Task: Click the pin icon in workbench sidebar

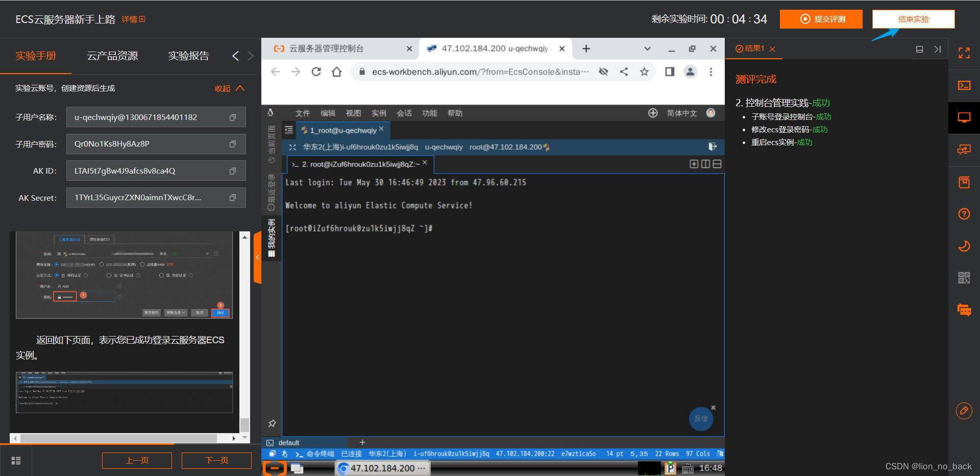Action: 272,423
